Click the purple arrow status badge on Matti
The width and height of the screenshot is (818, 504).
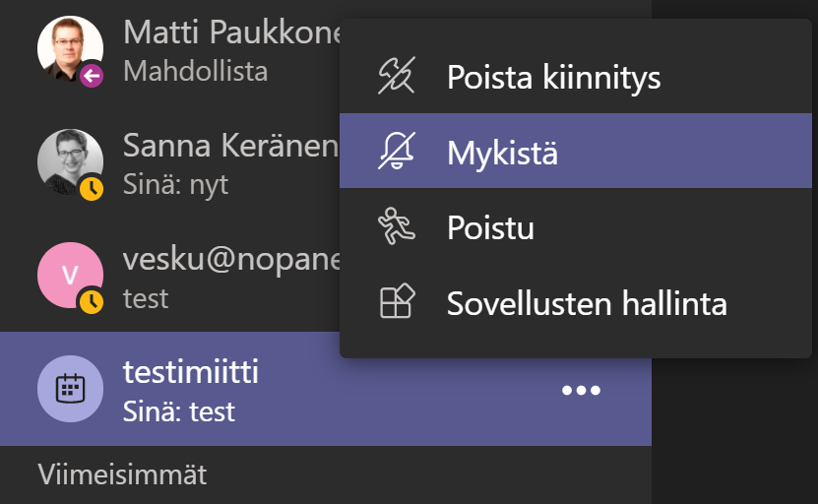tap(92, 75)
